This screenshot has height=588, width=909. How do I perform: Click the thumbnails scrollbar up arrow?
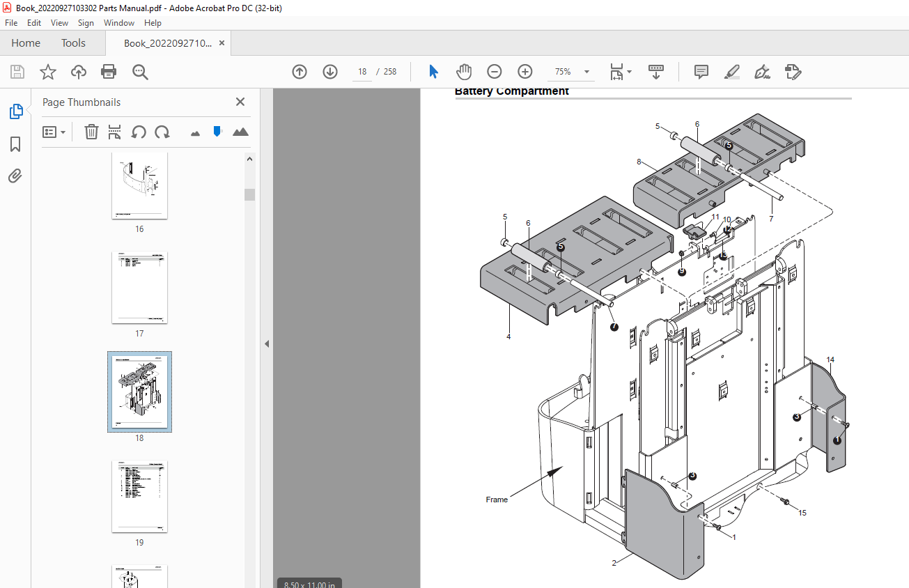pyautogui.click(x=249, y=158)
